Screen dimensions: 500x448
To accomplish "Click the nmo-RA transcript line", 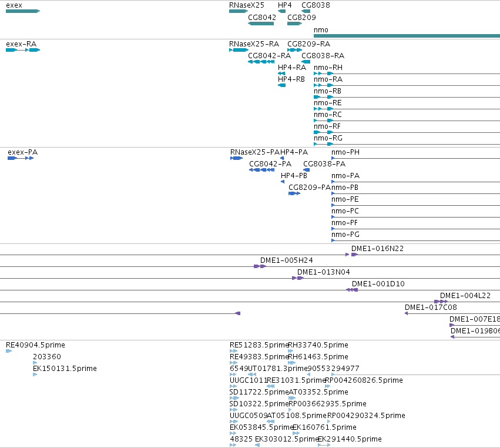I will pos(407,85).
